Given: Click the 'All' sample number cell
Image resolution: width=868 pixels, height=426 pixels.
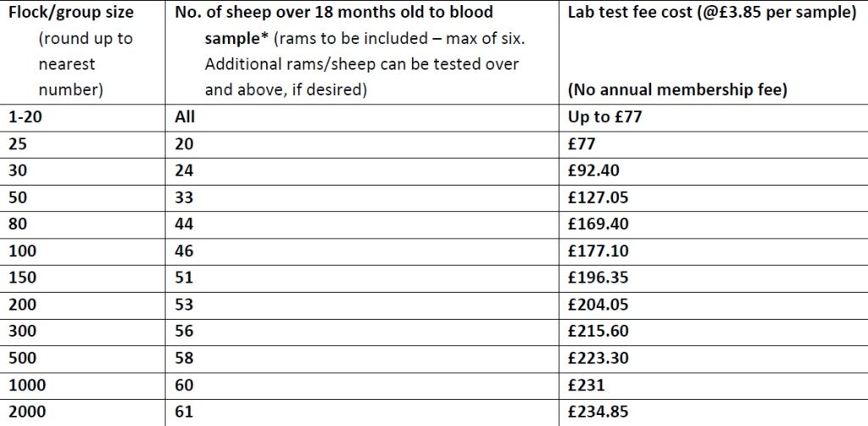Looking at the screenshot, I should pos(185,117).
